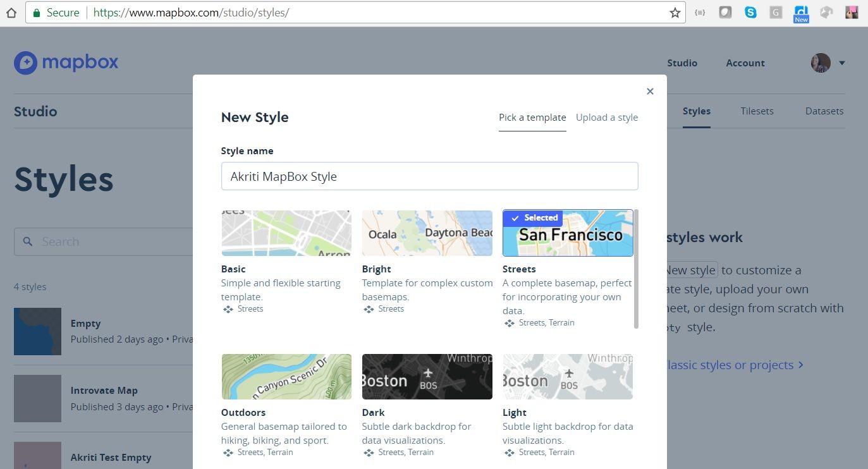Click the white square extension icon
The width and height of the screenshot is (868, 469).
[725, 12]
